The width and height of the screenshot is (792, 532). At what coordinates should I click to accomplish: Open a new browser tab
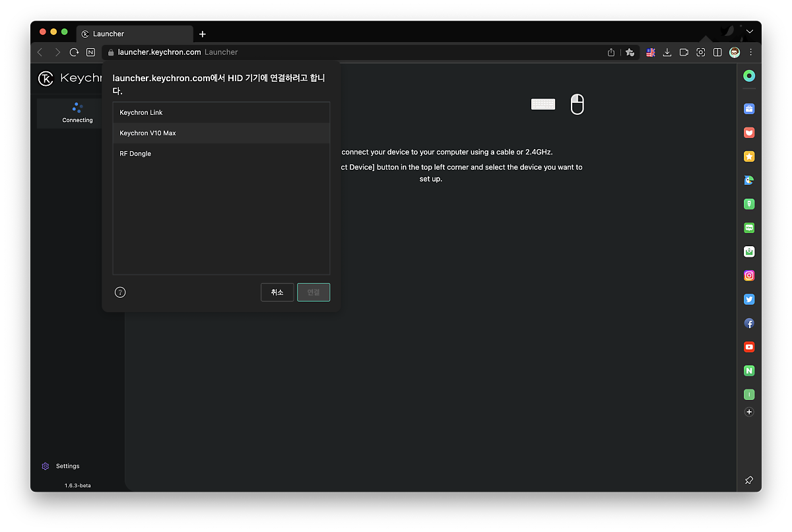(x=203, y=34)
